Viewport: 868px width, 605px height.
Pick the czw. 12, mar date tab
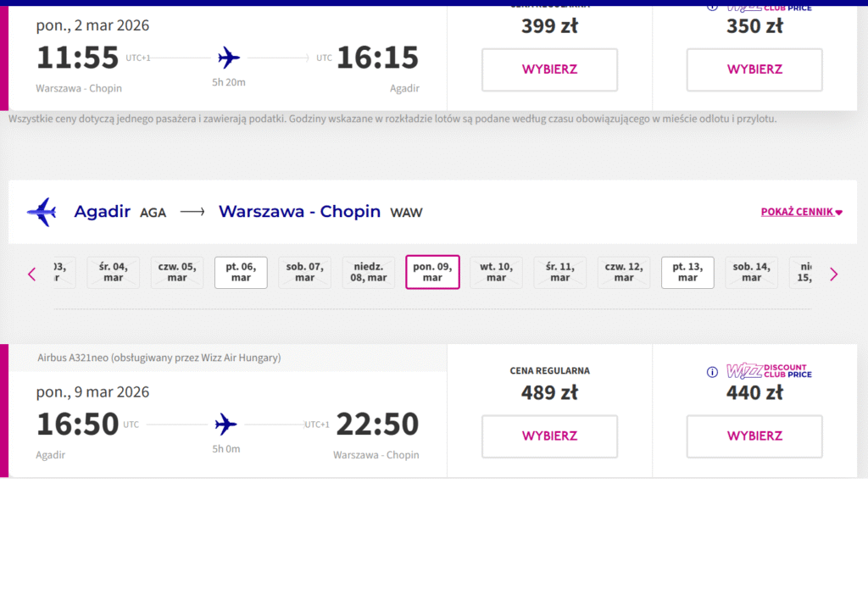624,273
